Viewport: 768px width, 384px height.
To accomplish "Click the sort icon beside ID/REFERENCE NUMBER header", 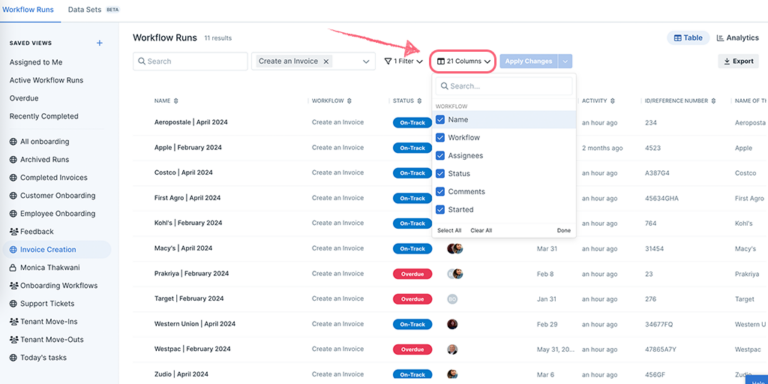I will [x=714, y=101].
